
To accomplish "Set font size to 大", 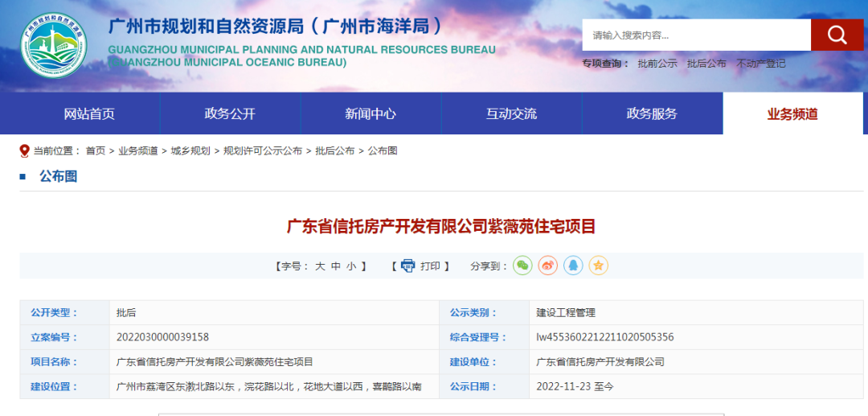I will [x=320, y=266].
